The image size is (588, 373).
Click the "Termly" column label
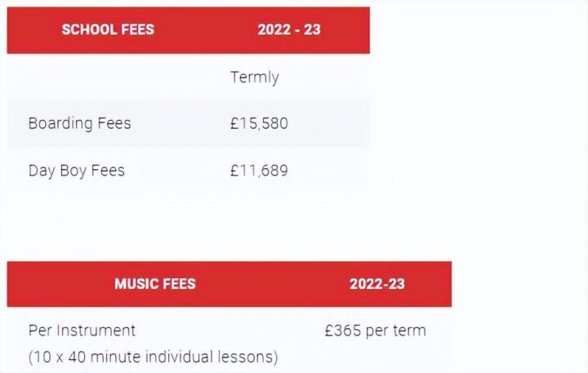[255, 78]
